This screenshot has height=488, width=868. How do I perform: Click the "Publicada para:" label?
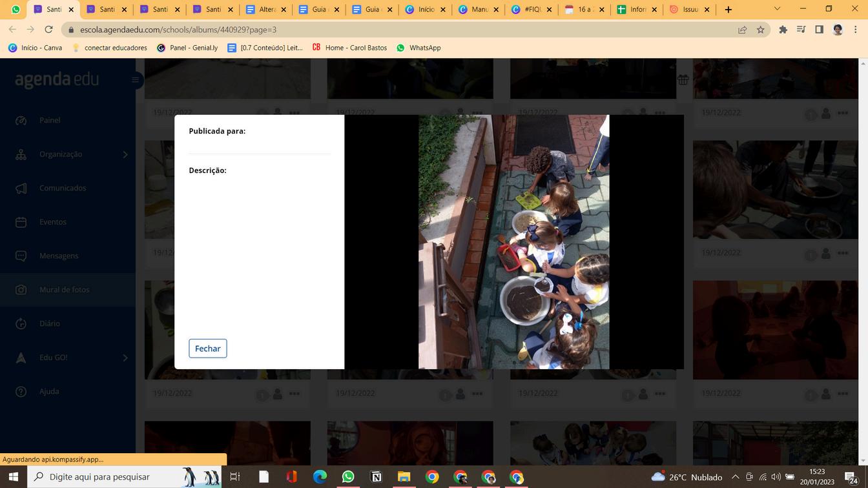click(217, 131)
